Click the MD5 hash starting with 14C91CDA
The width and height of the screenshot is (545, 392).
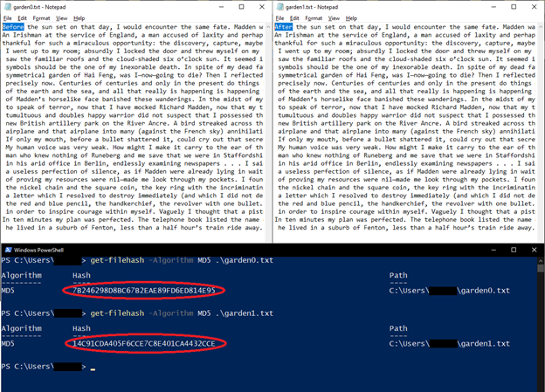(143, 344)
